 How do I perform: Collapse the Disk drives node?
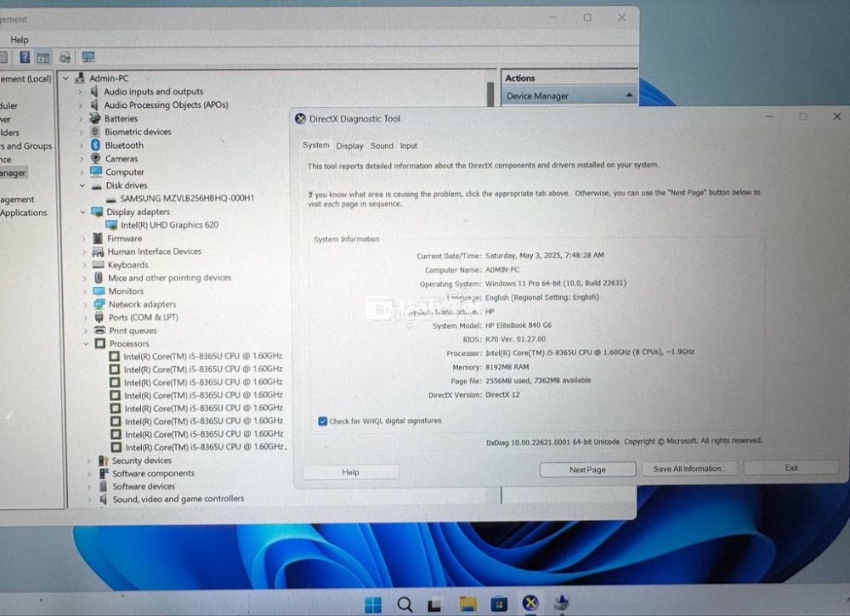[x=82, y=185]
